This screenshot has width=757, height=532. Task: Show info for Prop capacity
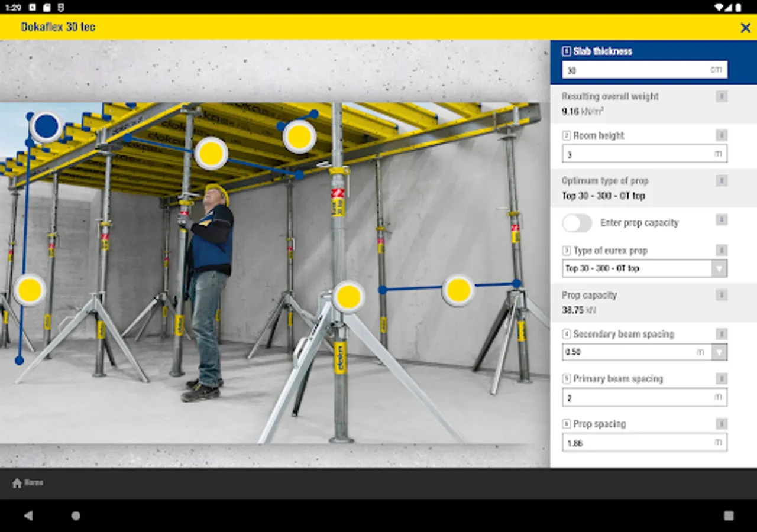[x=722, y=294]
